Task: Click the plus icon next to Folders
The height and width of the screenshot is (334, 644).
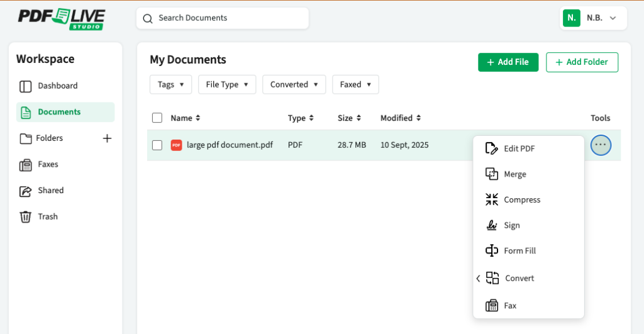Action: [107, 138]
